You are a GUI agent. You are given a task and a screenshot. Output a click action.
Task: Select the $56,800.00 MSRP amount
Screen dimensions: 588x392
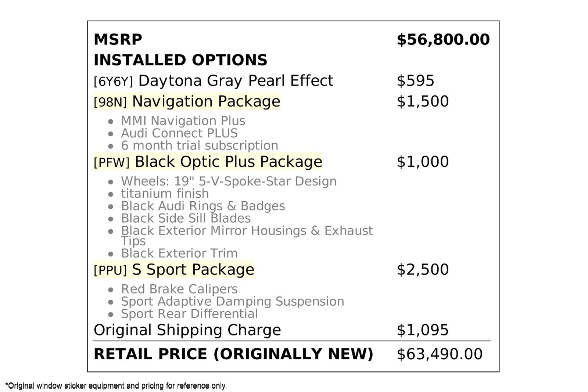[443, 40]
